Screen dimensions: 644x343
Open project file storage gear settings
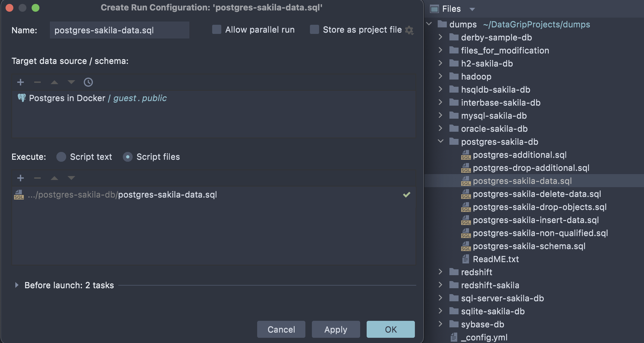pos(409,30)
